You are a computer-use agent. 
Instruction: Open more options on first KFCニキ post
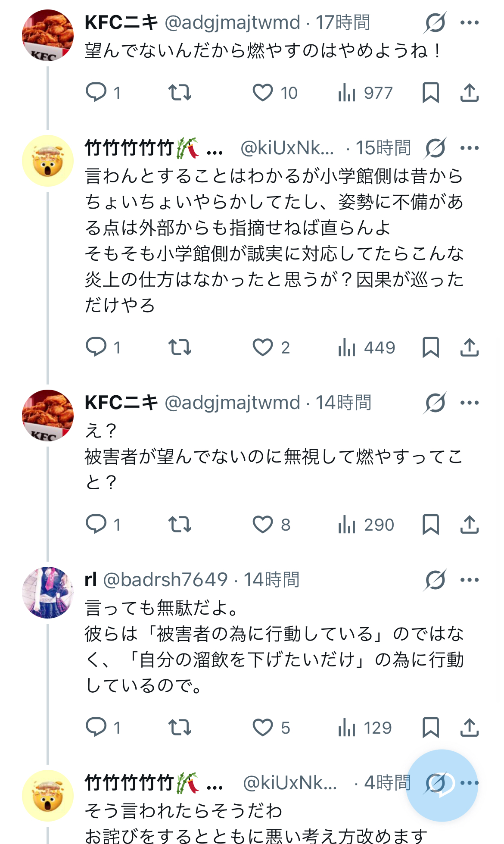469,22
